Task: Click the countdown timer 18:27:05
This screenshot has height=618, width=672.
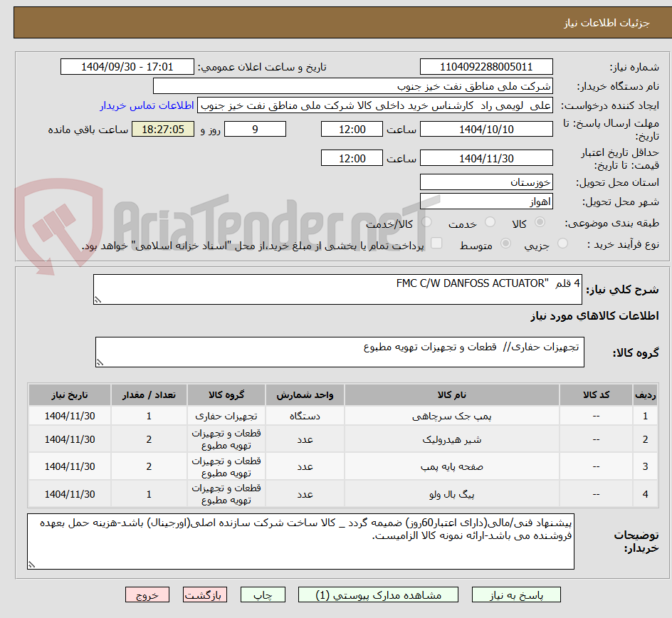Action: [x=163, y=129]
